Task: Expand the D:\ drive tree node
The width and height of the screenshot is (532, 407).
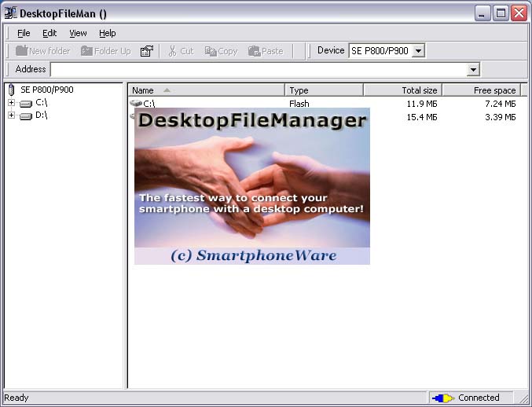Action: pos(11,115)
